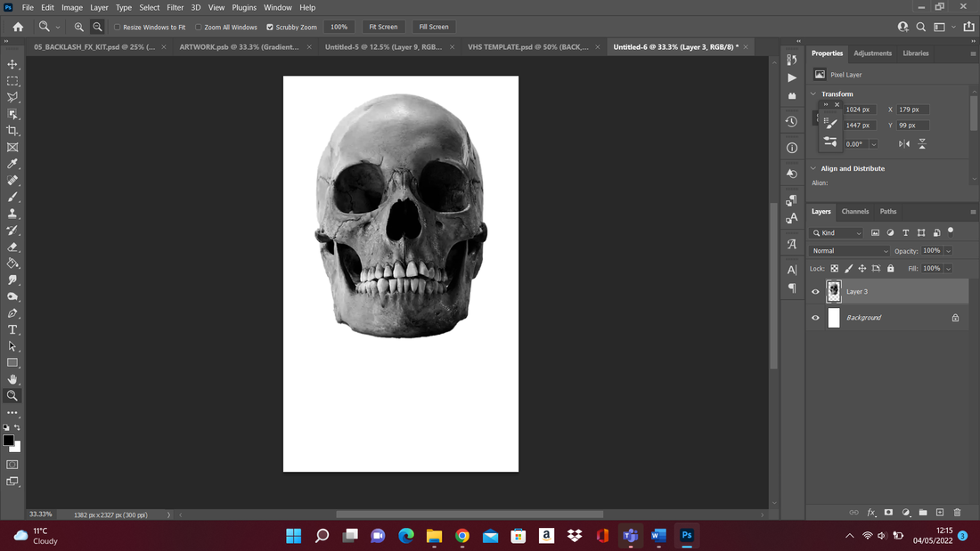Open the Info panel icon

coord(792,148)
